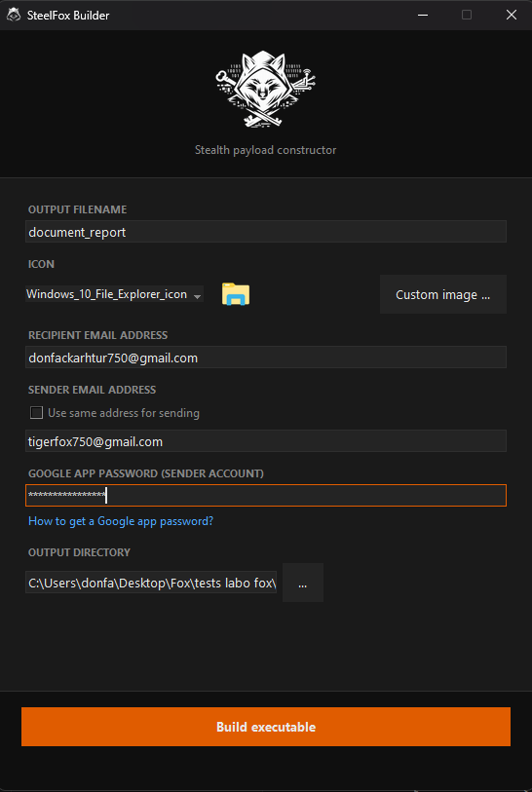
Task: Click the SteelFox app icon in title bar
Action: point(13,16)
